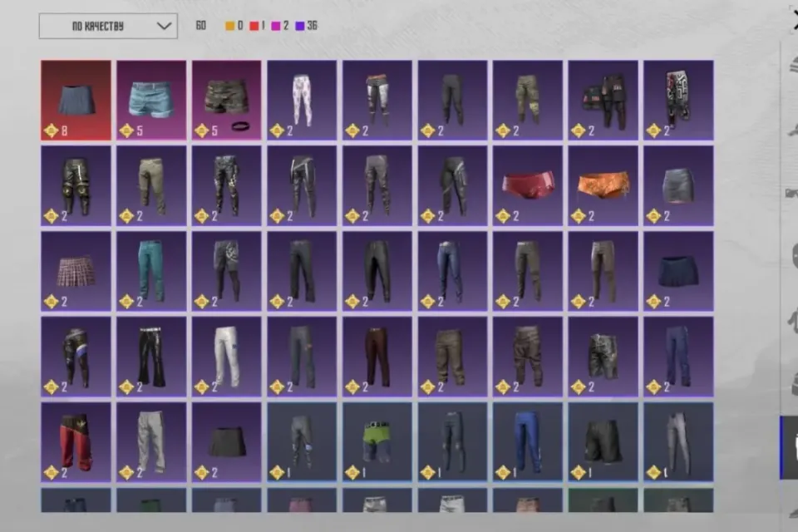Select the blue jeans in third row
The height and width of the screenshot is (532, 798).
[x=452, y=271]
